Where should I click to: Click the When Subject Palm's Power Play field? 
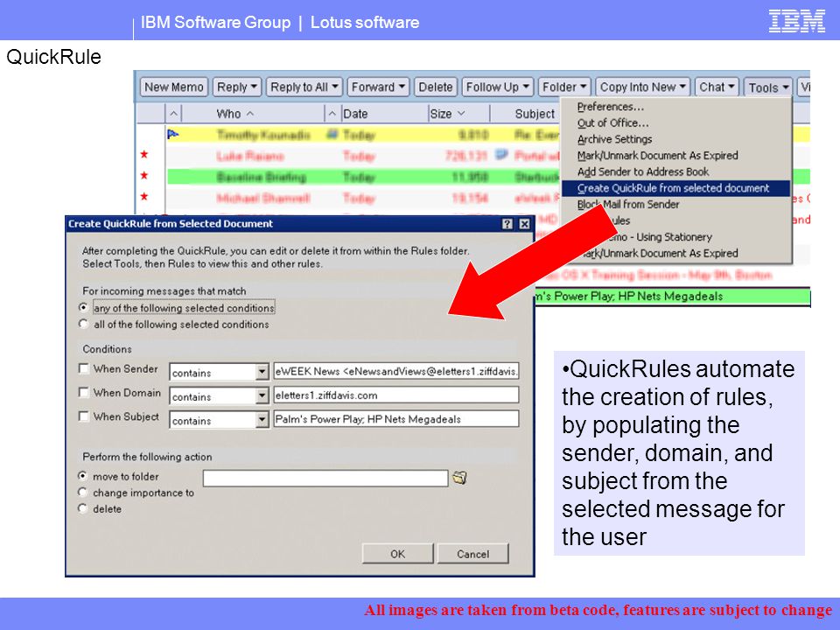click(395, 419)
